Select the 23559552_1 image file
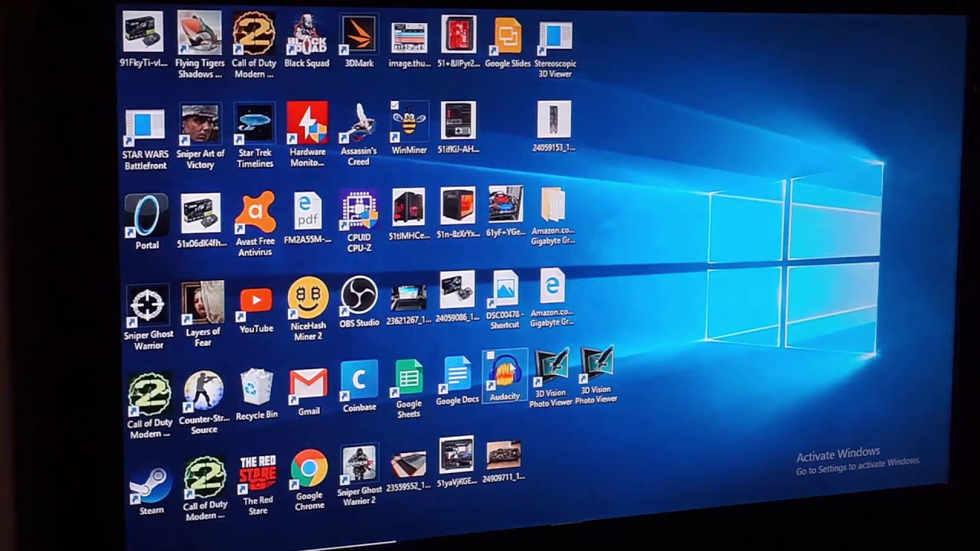980x551 pixels. tap(407, 471)
